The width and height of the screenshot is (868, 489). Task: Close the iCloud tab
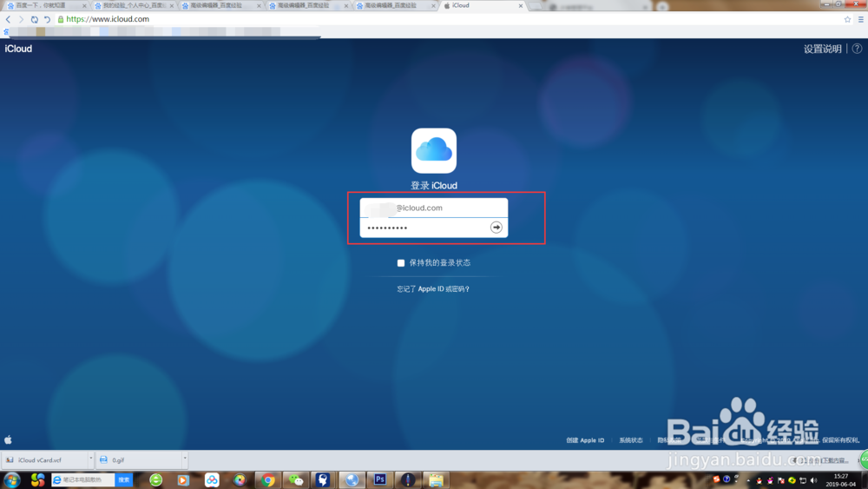point(520,5)
